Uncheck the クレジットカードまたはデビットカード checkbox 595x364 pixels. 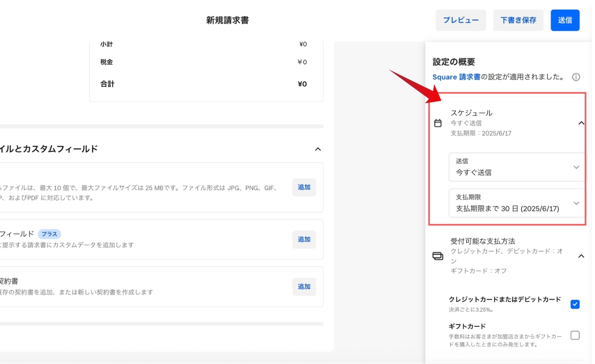pos(575,304)
